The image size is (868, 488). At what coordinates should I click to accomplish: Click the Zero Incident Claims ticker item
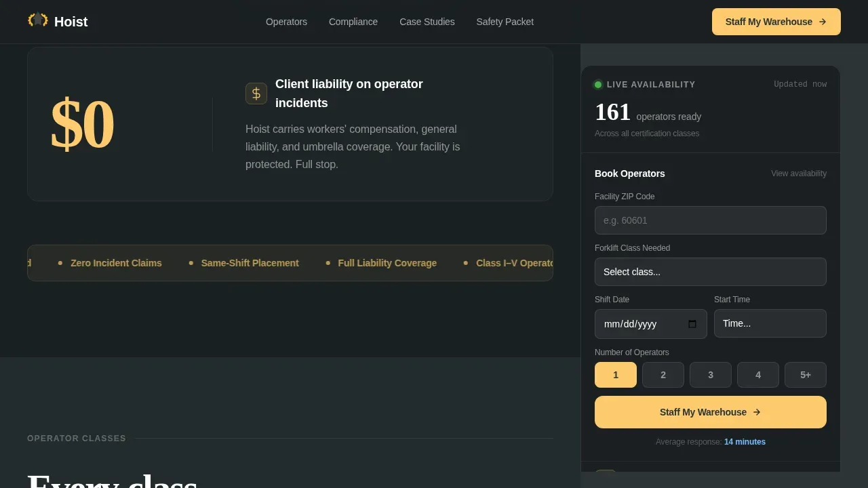[x=116, y=263]
